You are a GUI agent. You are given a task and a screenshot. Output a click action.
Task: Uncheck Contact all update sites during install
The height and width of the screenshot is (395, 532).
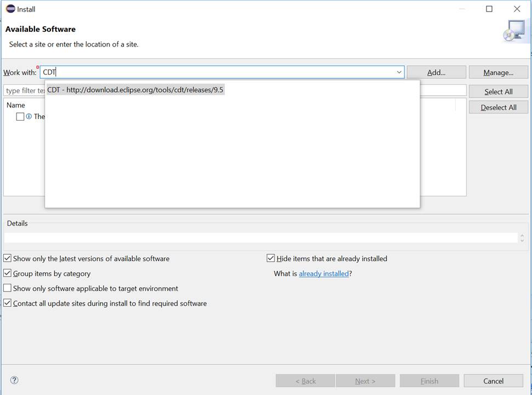click(x=7, y=303)
